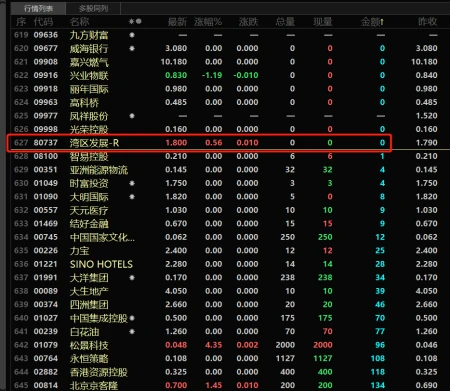Select the 力宝 stock name
The height and width of the screenshot is (391, 450).
pos(79,251)
